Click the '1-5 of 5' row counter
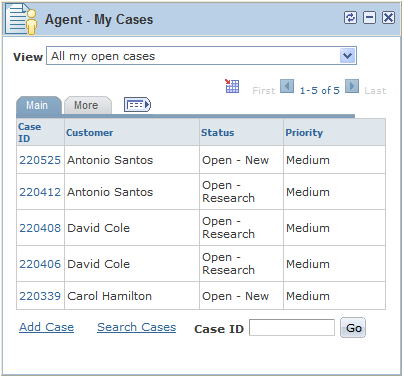 point(320,90)
